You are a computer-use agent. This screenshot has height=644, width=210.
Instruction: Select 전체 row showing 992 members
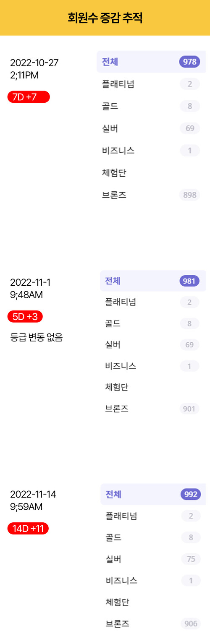pyautogui.click(x=153, y=494)
